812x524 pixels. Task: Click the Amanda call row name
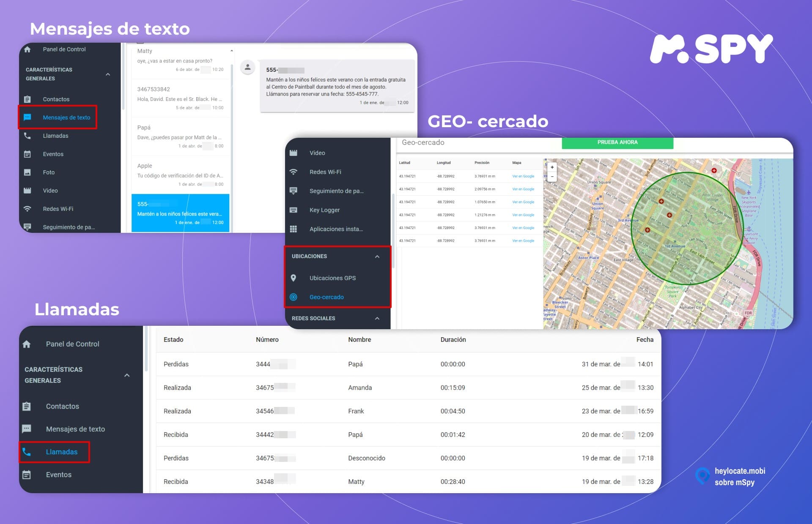tap(360, 388)
